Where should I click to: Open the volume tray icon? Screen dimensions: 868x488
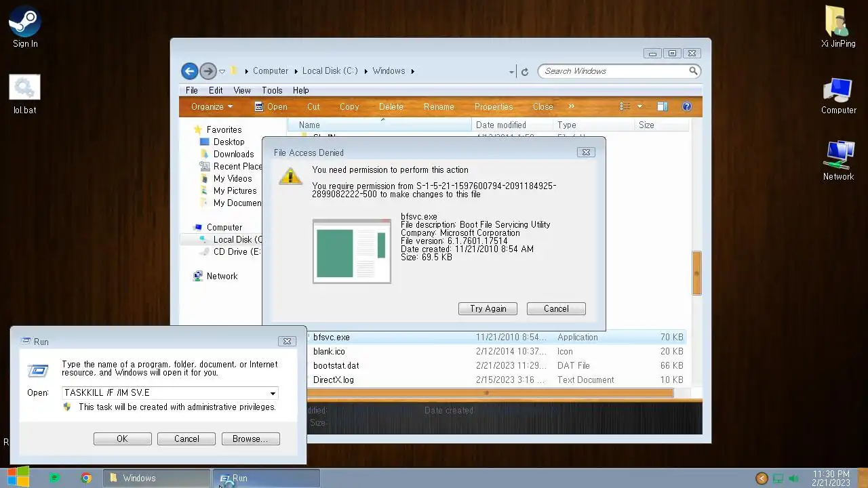click(x=793, y=479)
